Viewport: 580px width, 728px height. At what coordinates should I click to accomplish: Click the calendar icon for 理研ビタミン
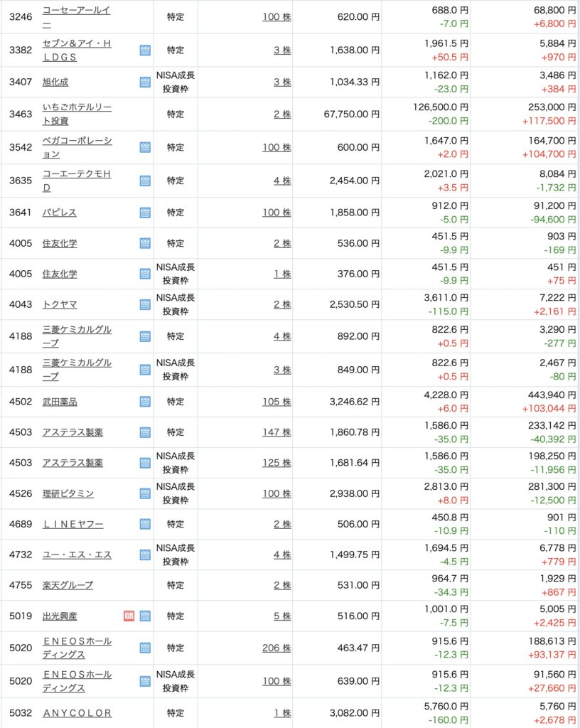(145, 493)
